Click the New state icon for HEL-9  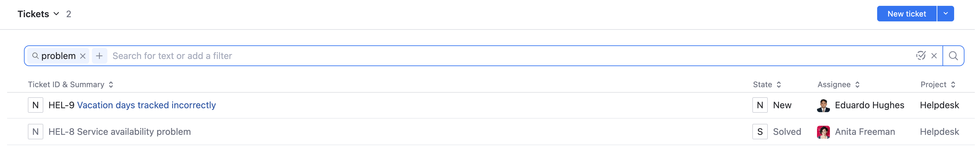pyautogui.click(x=760, y=105)
